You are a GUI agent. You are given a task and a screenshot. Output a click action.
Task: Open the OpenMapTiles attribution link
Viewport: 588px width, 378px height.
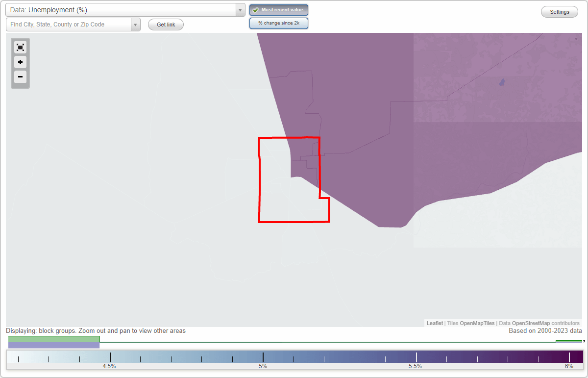click(477, 324)
